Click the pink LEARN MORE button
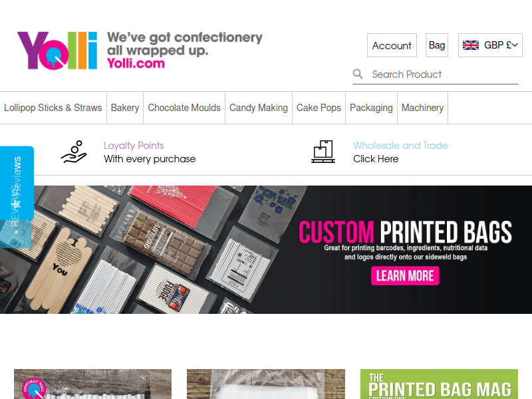 click(x=405, y=275)
